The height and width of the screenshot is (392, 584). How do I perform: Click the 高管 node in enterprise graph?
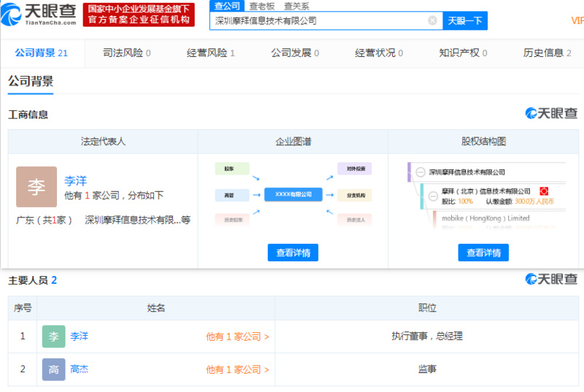pos(232,195)
